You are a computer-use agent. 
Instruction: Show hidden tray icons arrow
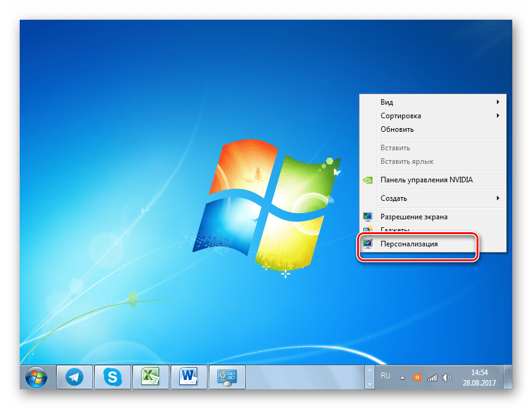(403, 377)
